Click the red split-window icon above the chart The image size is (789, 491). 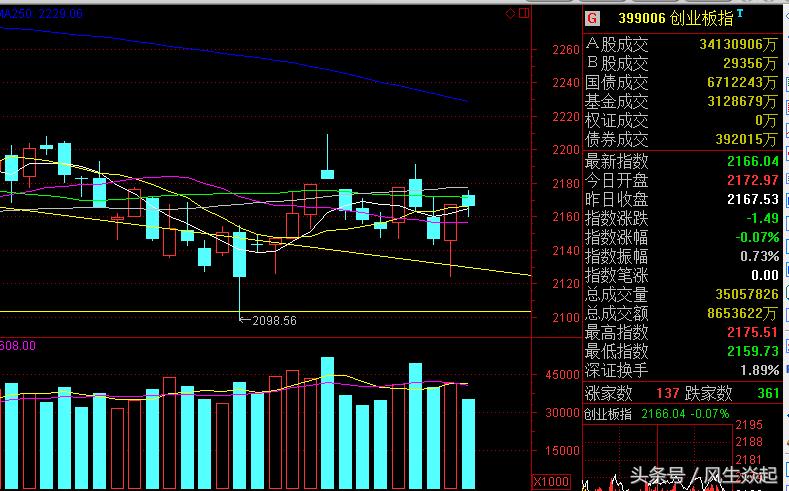point(524,13)
